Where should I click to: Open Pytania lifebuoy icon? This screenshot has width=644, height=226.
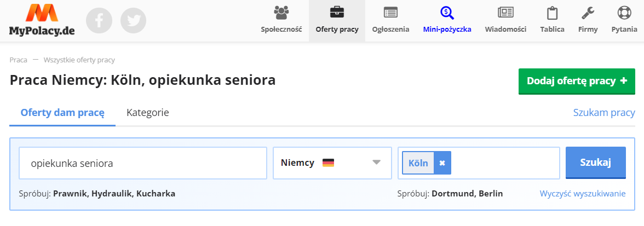[624, 12]
